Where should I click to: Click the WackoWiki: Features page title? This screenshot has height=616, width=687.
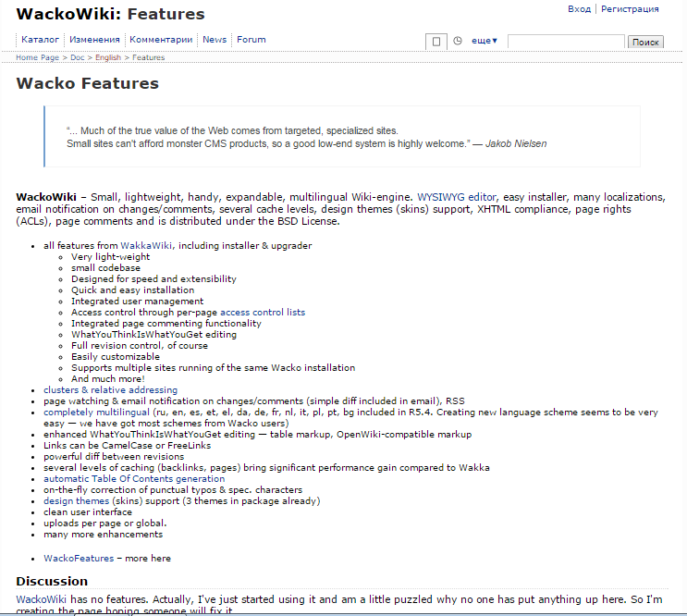pyautogui.click(x=110, y=14)
